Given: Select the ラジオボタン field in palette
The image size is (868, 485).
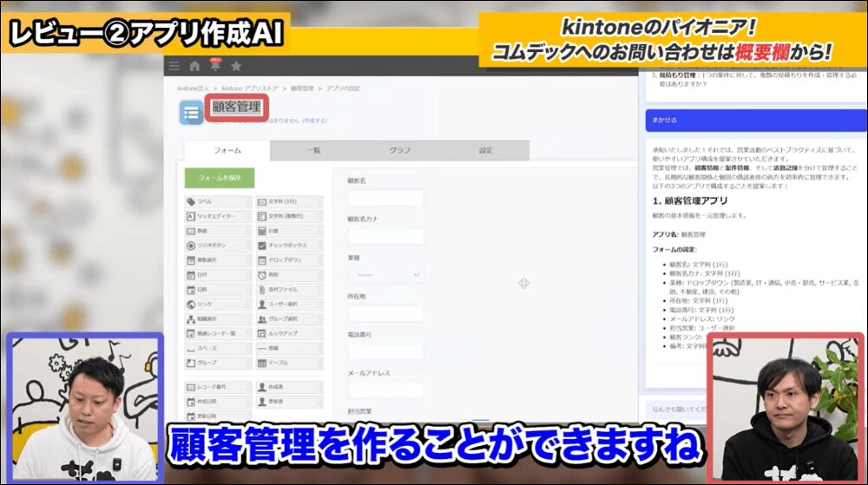Looking at the screenshot, I should pyautogui.click(x=218, y=246).
